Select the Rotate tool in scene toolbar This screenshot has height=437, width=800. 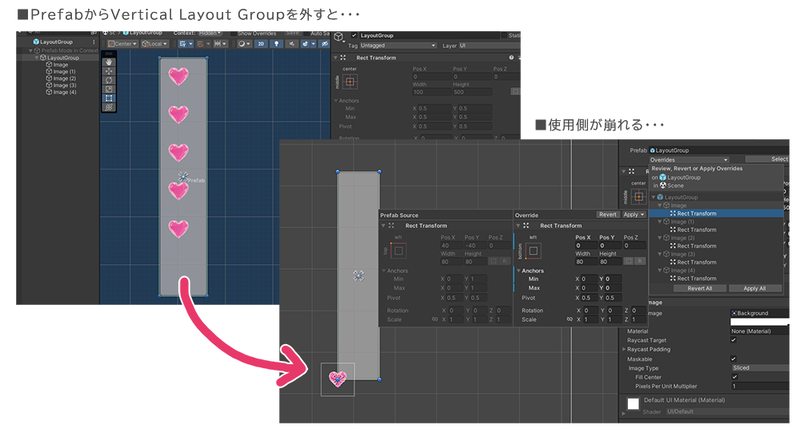coord(109,80)
